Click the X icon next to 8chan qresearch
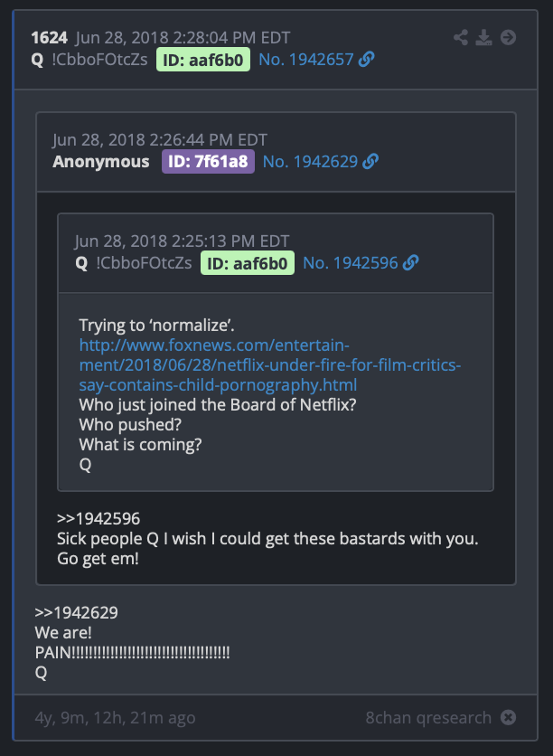Screen dimensions: 553x756 (508, 717)
